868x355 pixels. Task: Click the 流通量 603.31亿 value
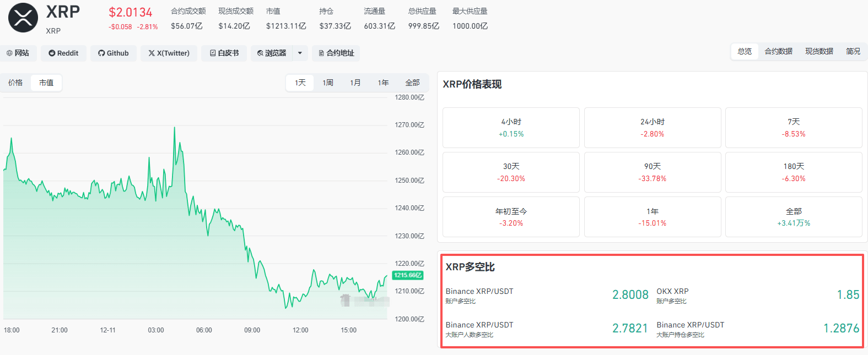point(380,26)
